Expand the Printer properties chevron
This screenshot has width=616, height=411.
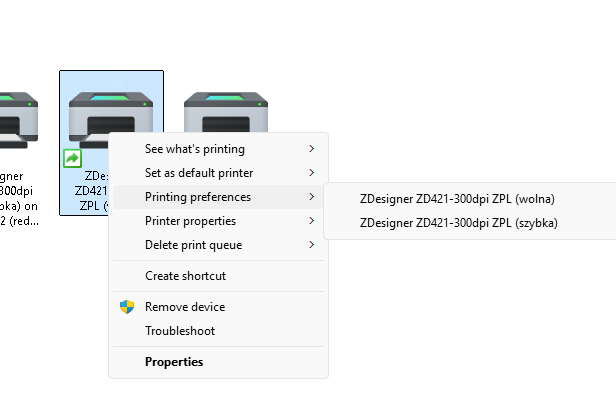[x=312, y=221]
